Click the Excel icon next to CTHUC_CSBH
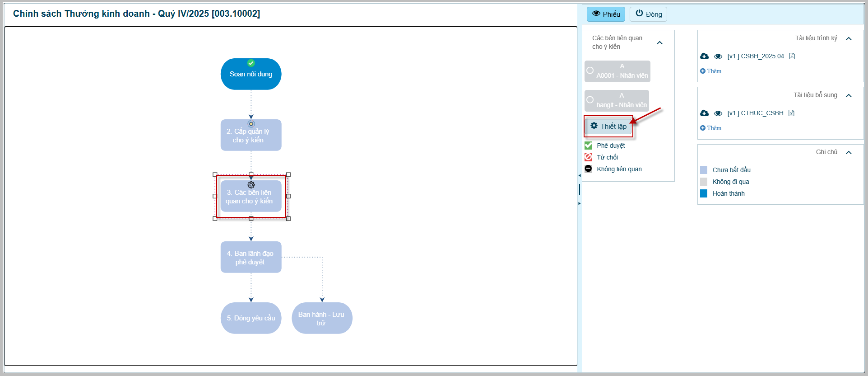868x376 pixels. (791, 113)
